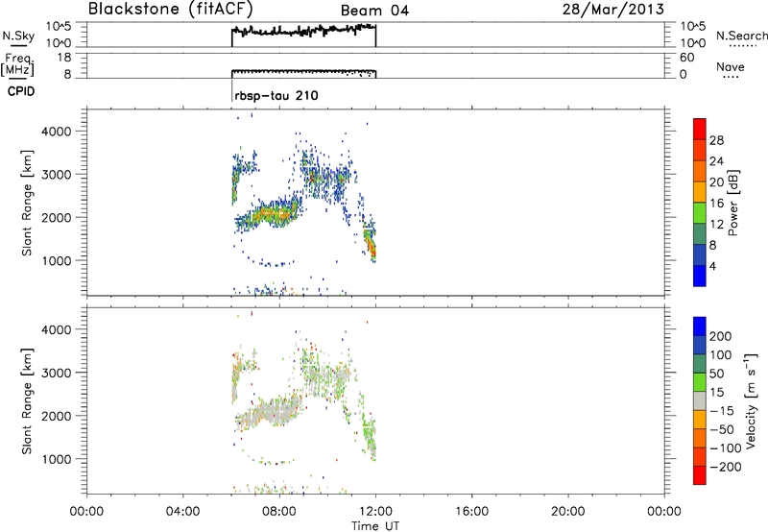Click the '1000' tick on velocity panel

[57, 459]
